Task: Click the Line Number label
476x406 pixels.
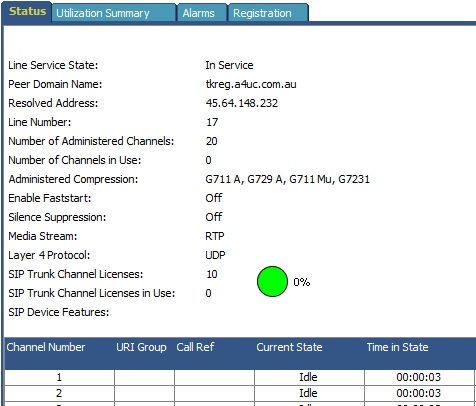Action: pos(40,122)
